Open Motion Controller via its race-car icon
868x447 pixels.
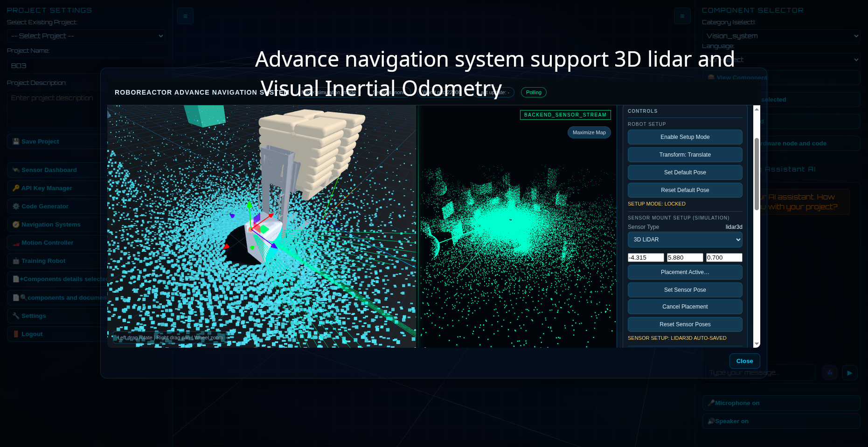pos(16,243)
